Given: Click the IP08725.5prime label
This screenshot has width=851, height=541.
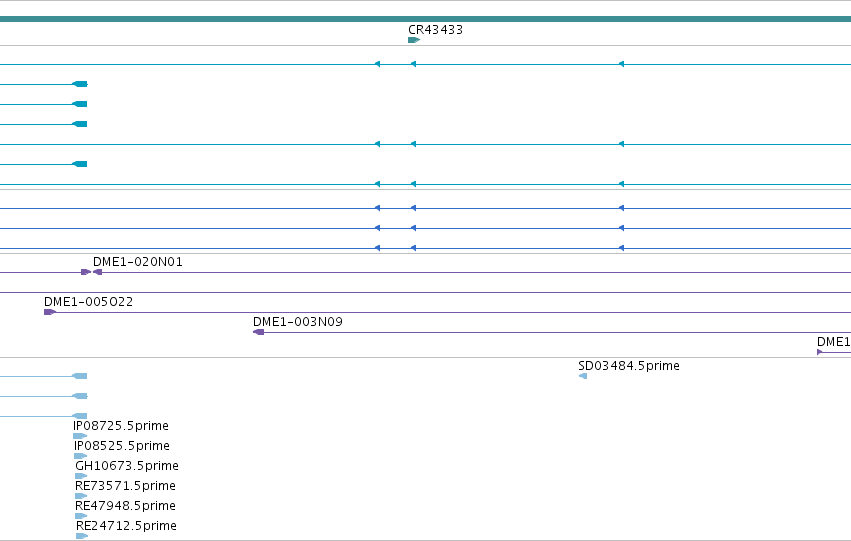Looking at the screenshot, I should point(121,426).
